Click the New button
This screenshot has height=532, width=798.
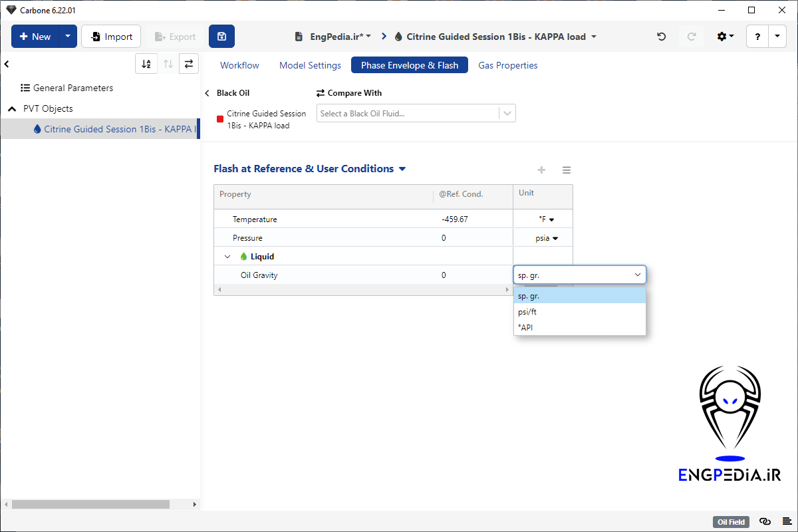point(35,37)
